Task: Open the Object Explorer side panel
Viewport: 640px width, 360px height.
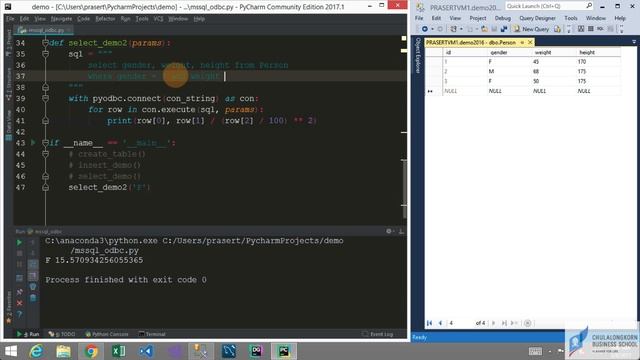Action: pos(418,56)
